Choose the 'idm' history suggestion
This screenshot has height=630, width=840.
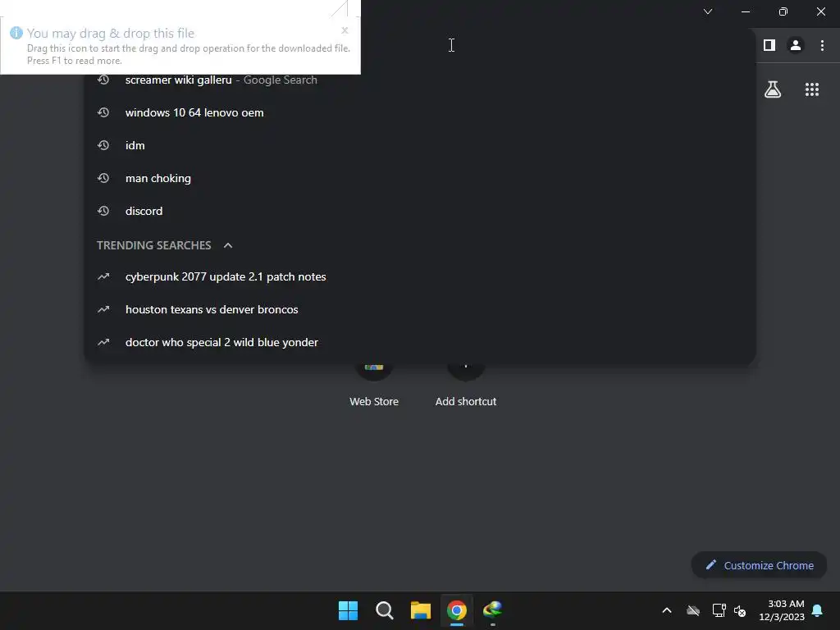point(420,145)
